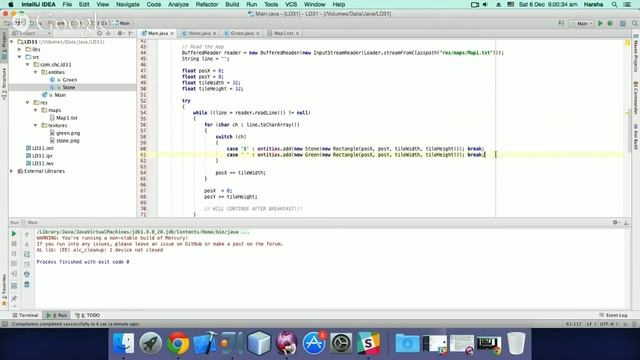640x360 pixels.
Task: Collapse the res folder
Action: [28, 102]
